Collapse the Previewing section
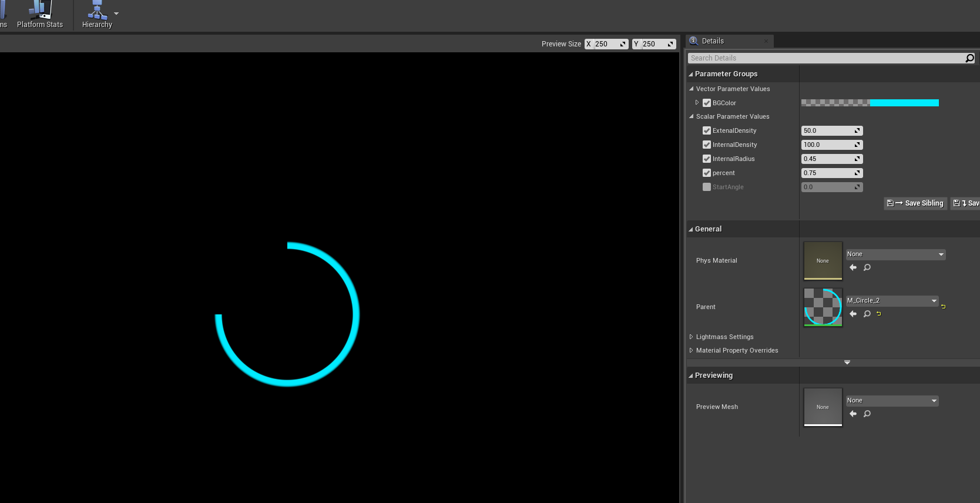The image size is (980, 503). 691,376
